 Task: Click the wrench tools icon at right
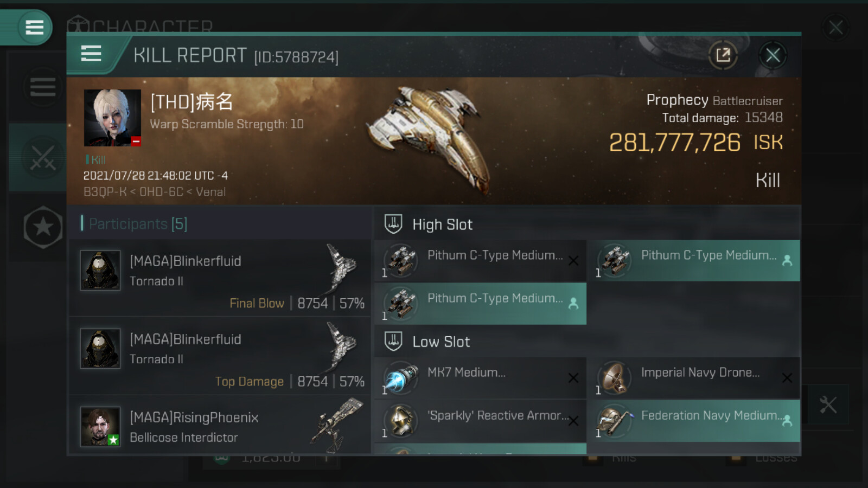pos(828,404)
